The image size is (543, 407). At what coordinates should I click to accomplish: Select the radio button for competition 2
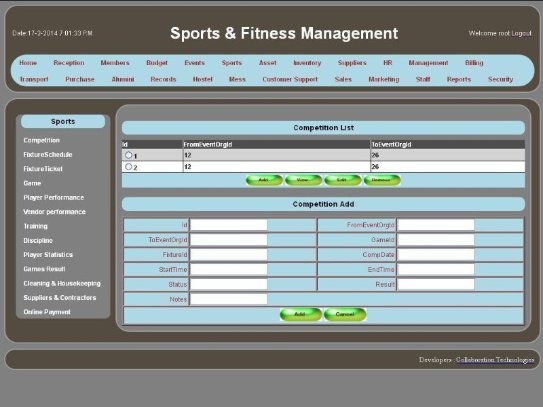pyautogui.click(x=128, y=167)
